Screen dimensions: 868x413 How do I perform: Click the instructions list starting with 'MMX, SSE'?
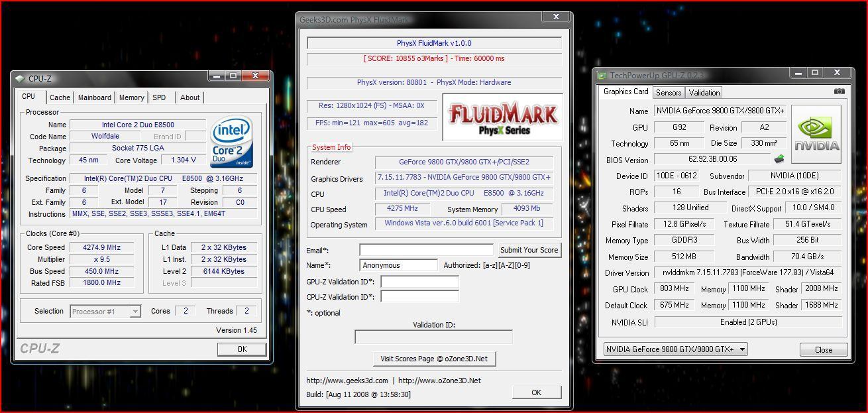point(163,213)
